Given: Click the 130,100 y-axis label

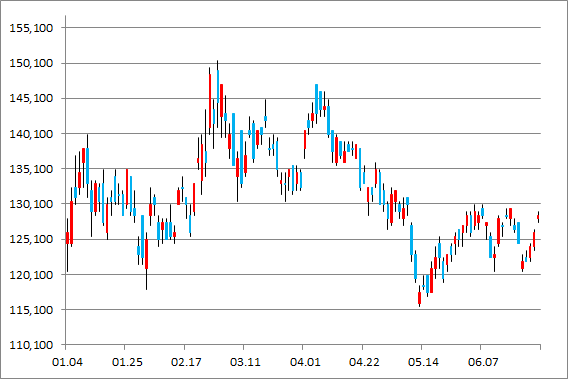Looking at the screenshot, I should [31, 204].
